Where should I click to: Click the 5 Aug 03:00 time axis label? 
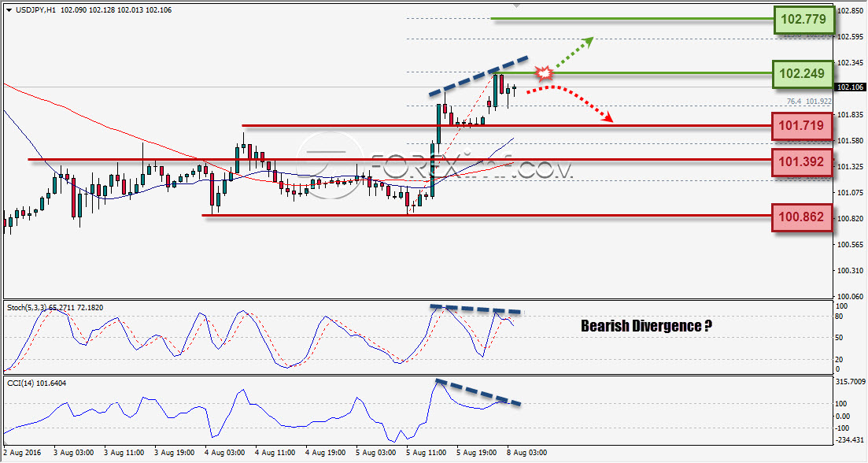point(376,453)
